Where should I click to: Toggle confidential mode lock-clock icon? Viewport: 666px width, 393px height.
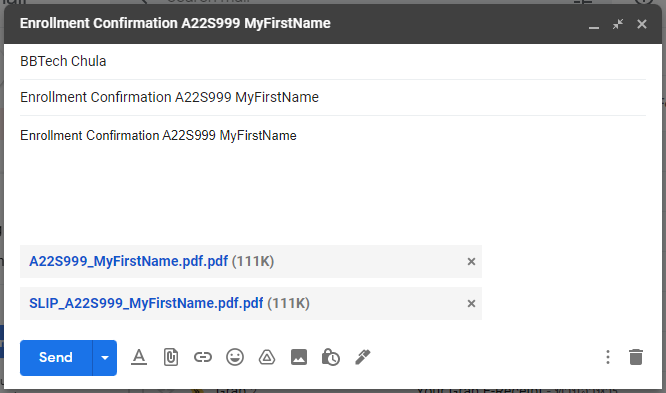pos(331,357)
